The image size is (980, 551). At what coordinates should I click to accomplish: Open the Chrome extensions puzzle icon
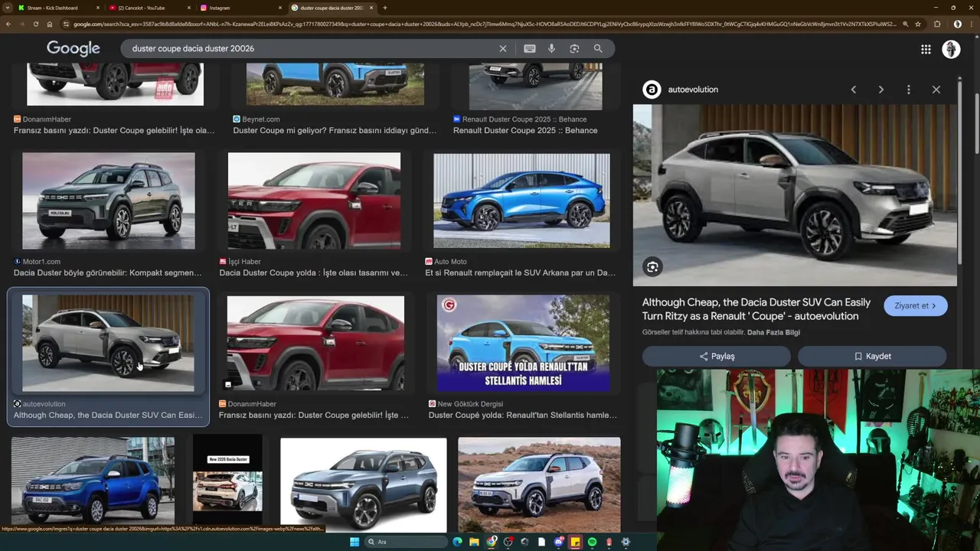click(x=937, y=24)
